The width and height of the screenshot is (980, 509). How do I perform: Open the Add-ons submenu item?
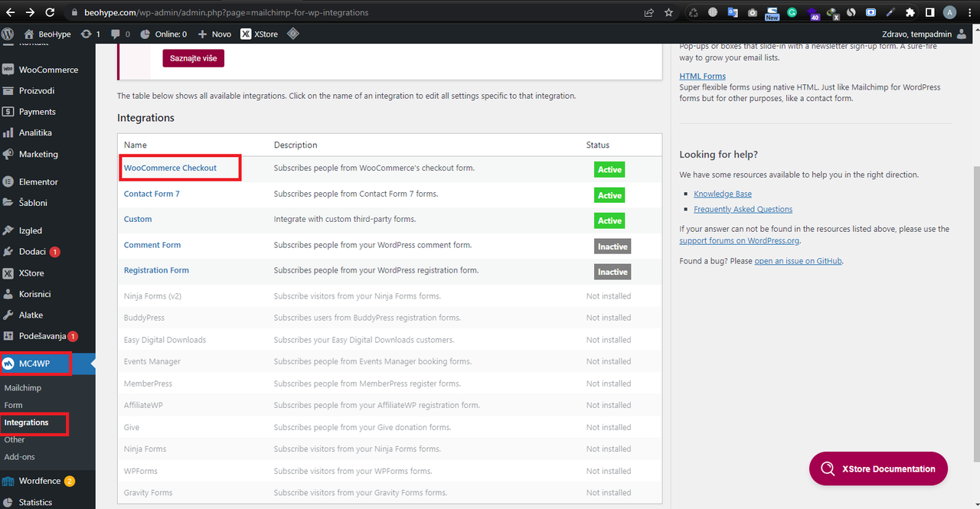19,457
